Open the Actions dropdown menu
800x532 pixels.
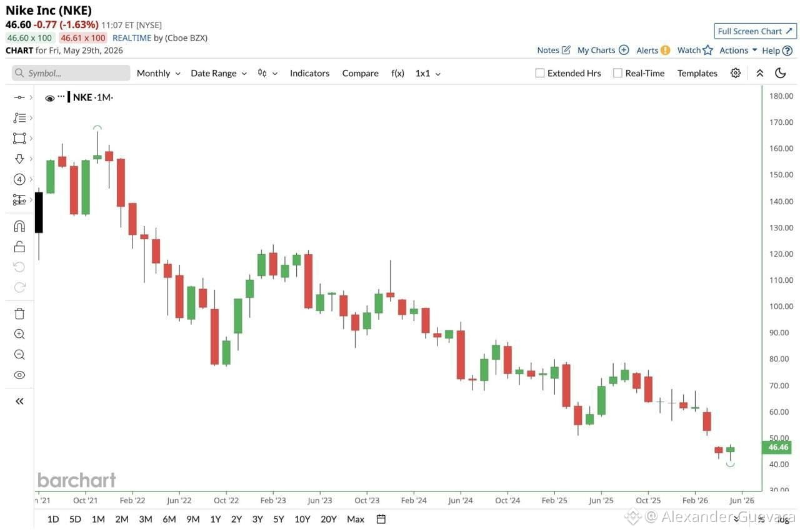coord(738,51)
